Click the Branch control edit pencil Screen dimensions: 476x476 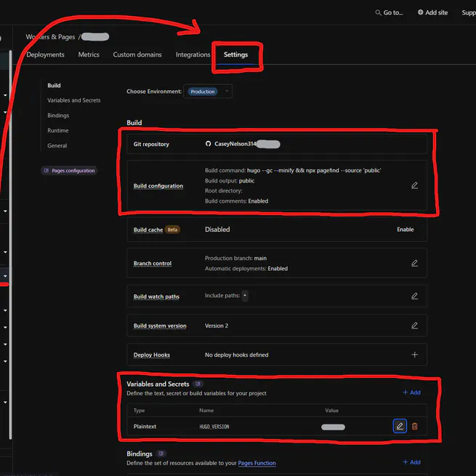[x=414, y=263]
